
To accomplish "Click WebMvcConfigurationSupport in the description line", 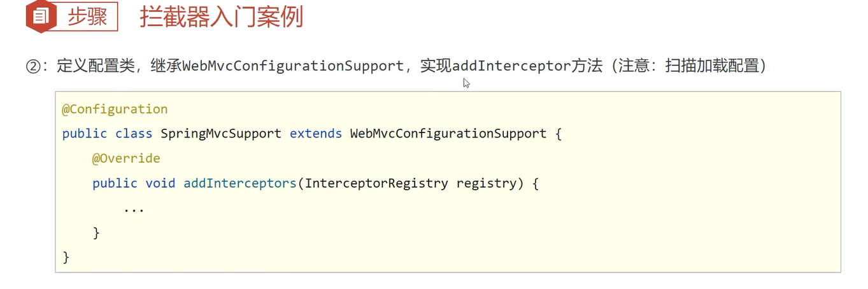I will tap(293, 66).
